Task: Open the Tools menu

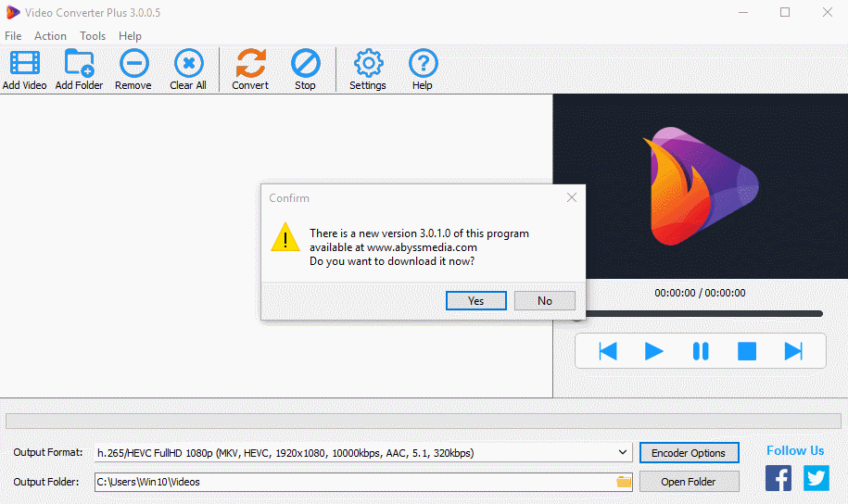Action: 93,36
